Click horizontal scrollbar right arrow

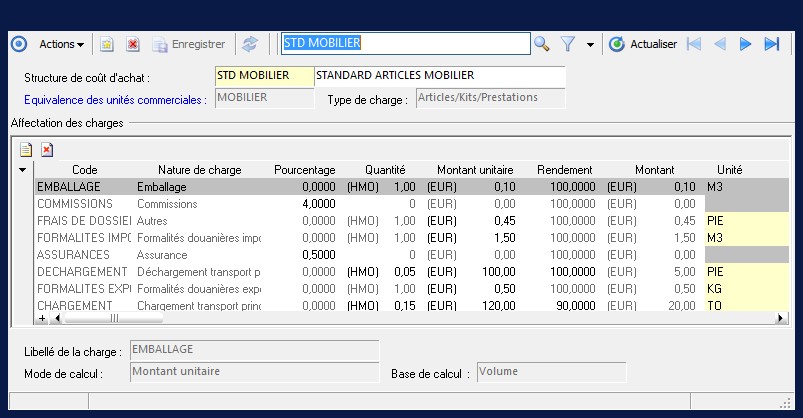click(x=780, y=318)
